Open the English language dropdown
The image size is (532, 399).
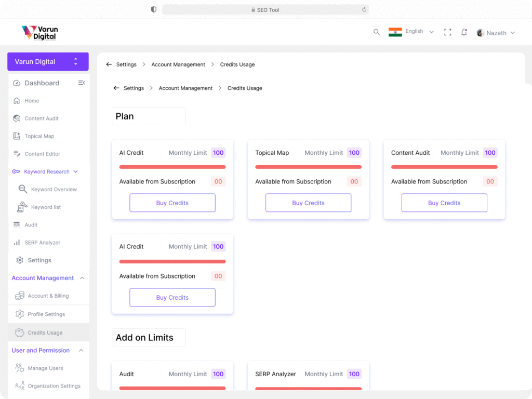(411, 32)
